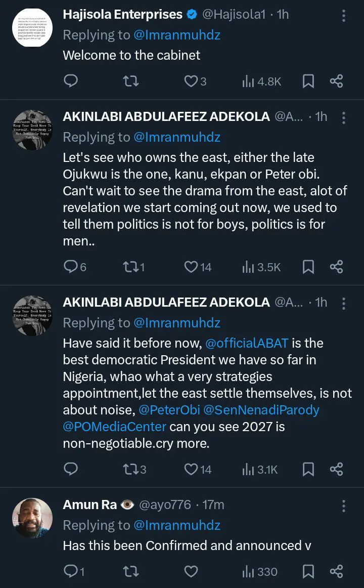Viewport: 364px width, 588px height.
Task: View analytics on Amun Ra's tweet with 330 views
Action: pos(260,572)
